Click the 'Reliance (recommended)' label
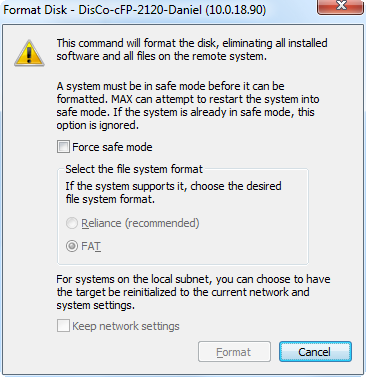This screenshot has width=366, height=377. pyautogui.click(x=140, y=223)
